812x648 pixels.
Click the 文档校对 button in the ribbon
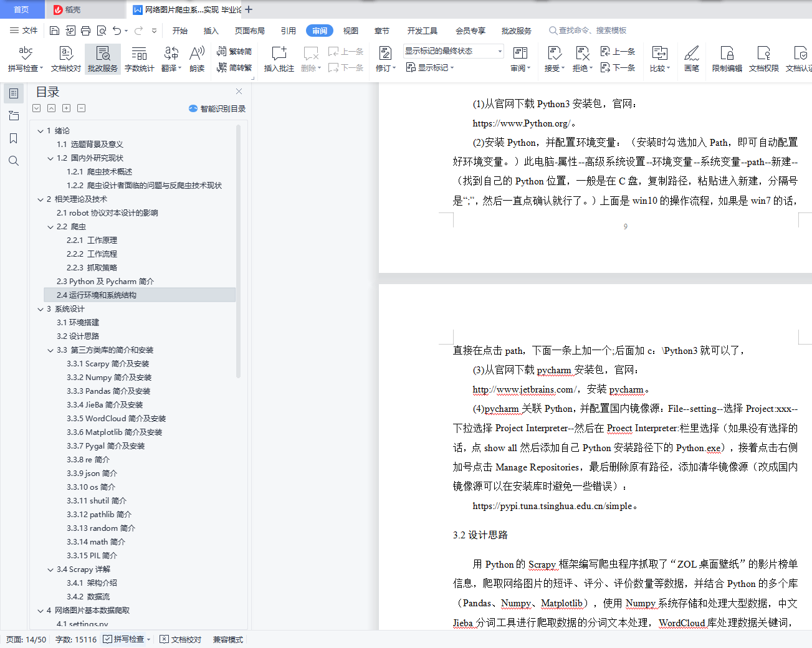(x=65, y=59)
